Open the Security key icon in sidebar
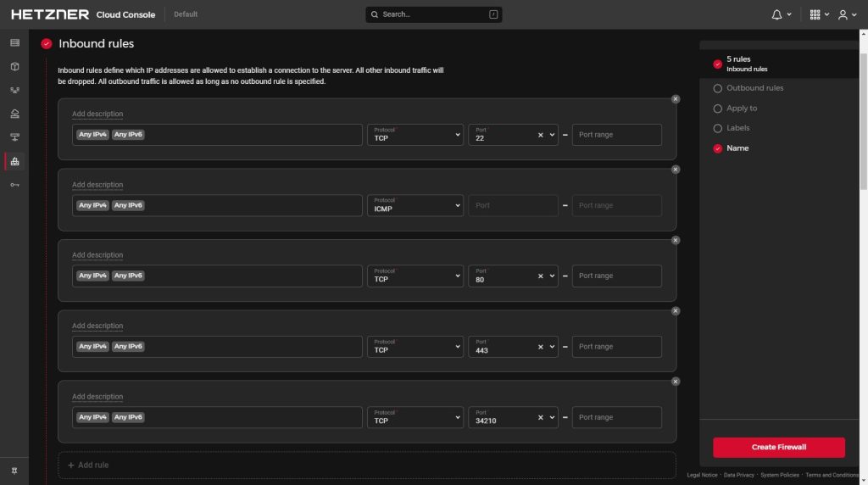The width and height of the screenshot is (868, 485). pos(14,185)
